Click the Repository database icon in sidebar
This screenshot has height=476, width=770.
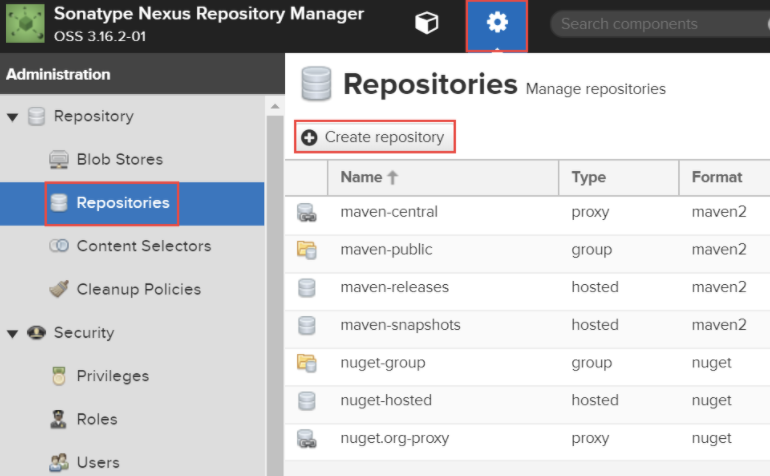pos(36,116)
